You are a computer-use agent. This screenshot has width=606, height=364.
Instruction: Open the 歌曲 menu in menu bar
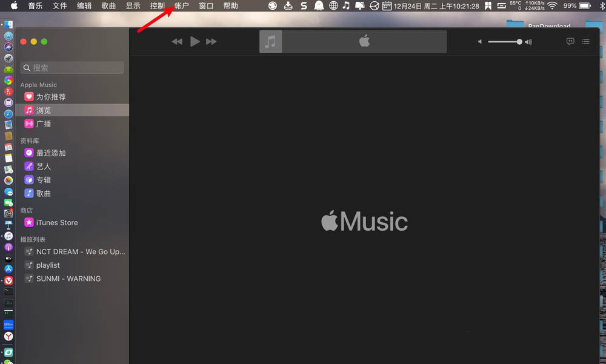click(108, 6)
